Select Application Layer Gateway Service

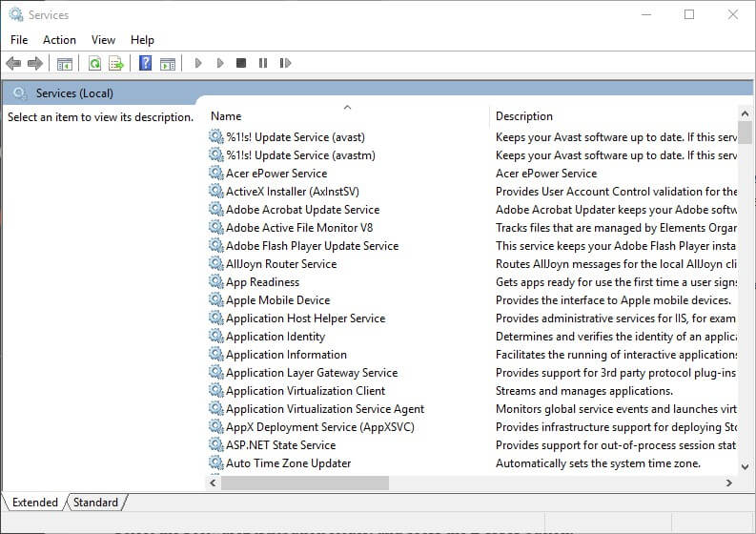[x=312, y=373]
